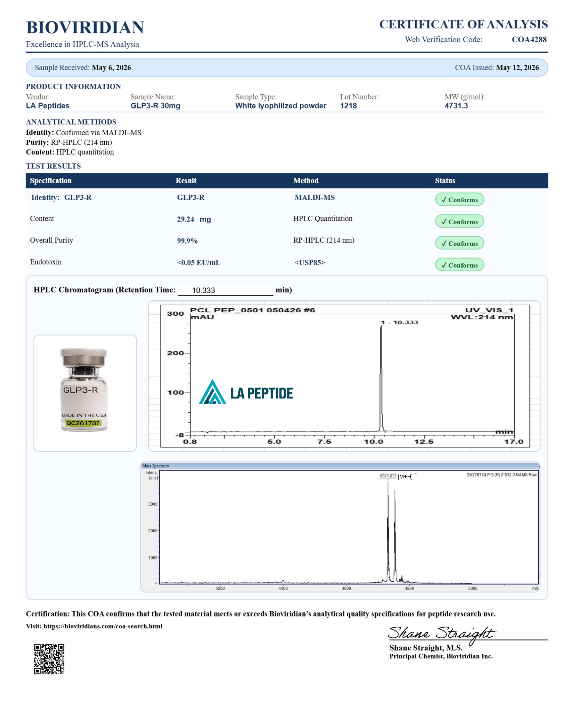563x728 pixels.
Task: Click the Status column header
Action: [445, 181]
